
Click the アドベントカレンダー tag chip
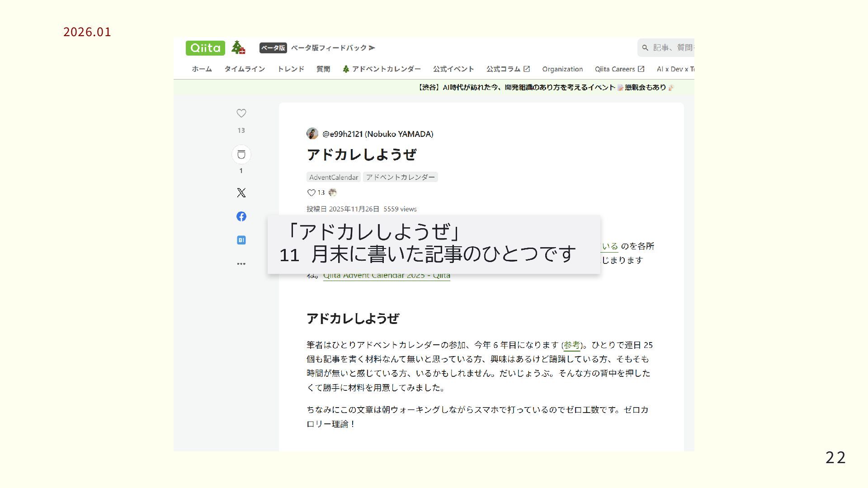(x=400, y=177)
